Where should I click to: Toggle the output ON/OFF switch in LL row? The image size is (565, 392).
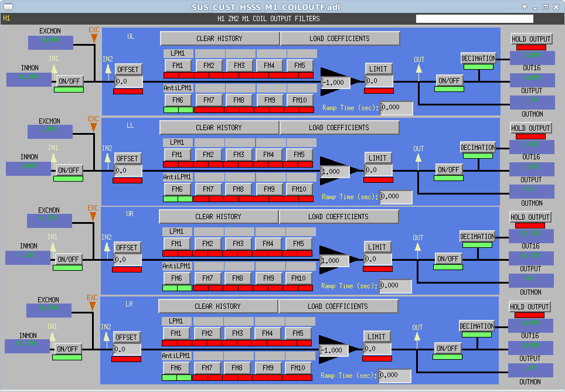[448, 169]
